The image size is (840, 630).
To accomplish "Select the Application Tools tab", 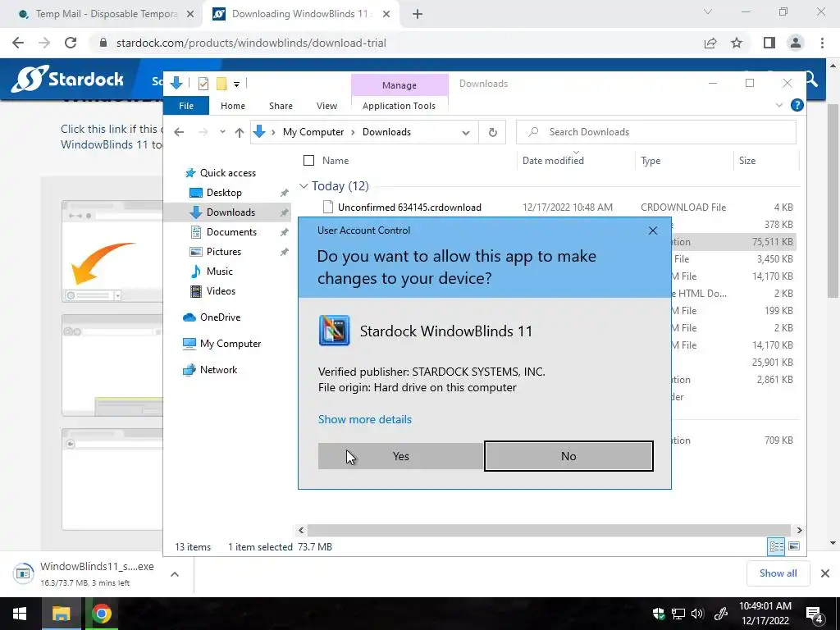I will click(x=399, y=106).
